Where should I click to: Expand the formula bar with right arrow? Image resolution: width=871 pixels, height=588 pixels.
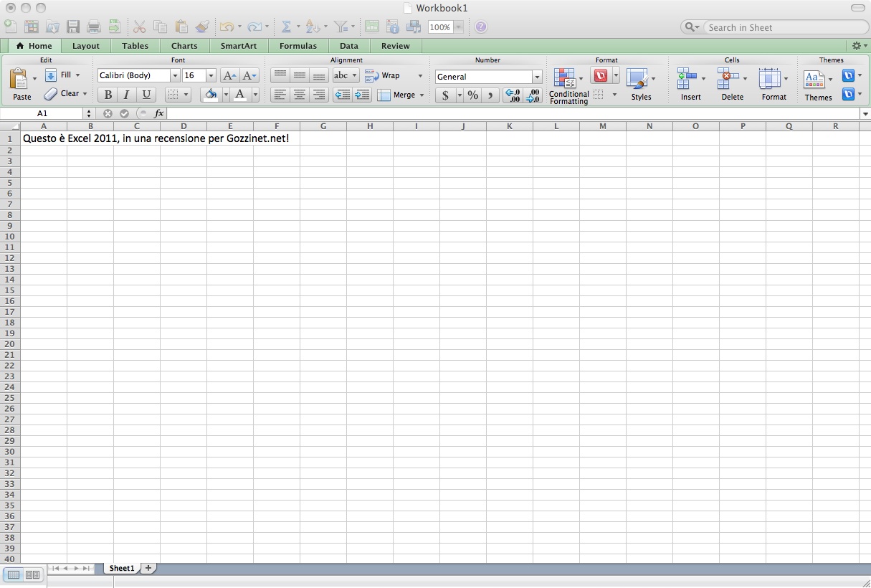coord(865,113)
